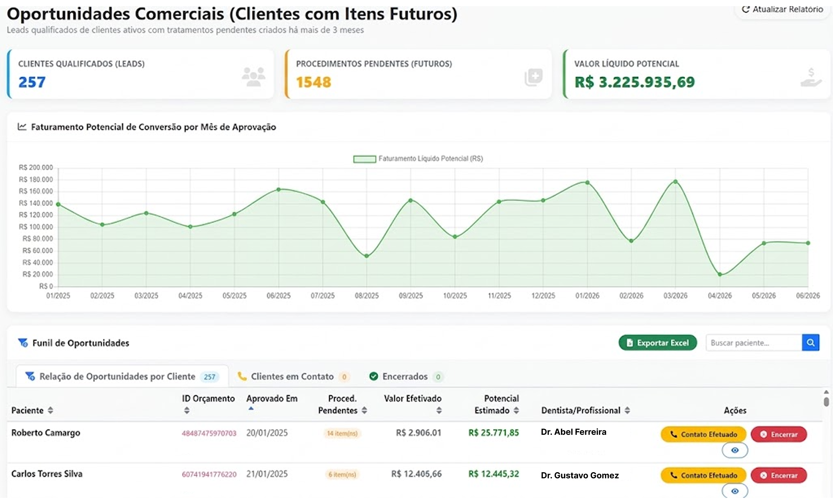Click the people icon in Clientes Qualificados card
This screenshot has height=504, width=833.
(x=253, y=77)
